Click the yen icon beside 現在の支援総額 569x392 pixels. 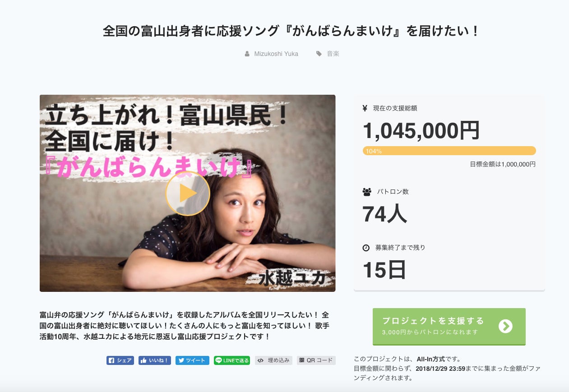(365, 108)
